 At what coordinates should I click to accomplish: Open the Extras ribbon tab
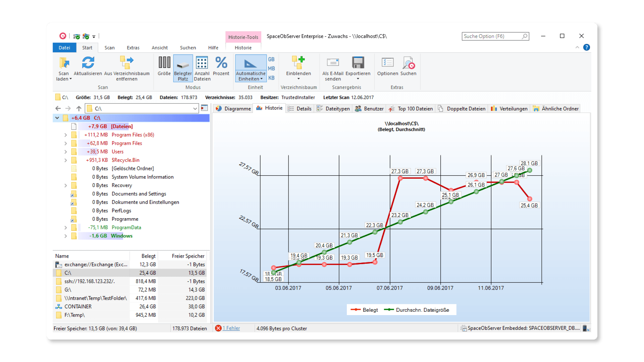coord(133,48)
